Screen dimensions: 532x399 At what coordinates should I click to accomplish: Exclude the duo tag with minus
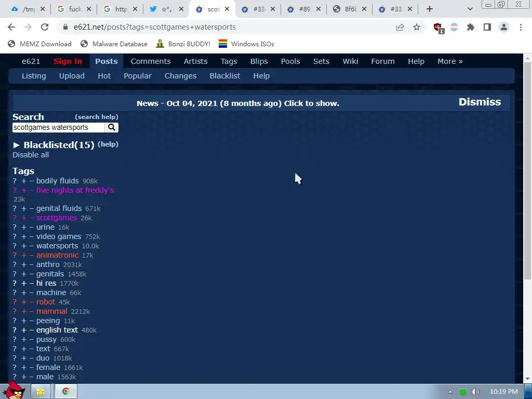pos(32,358)
